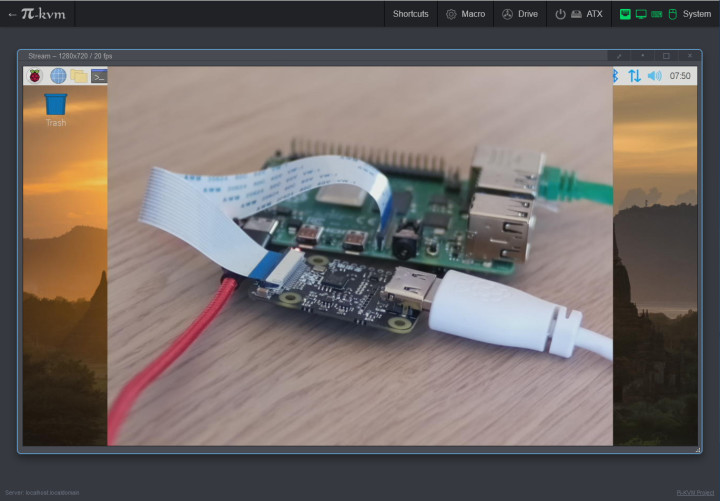Click the volume speaker tray icon

pyautogui.click(x=654, y=76)
